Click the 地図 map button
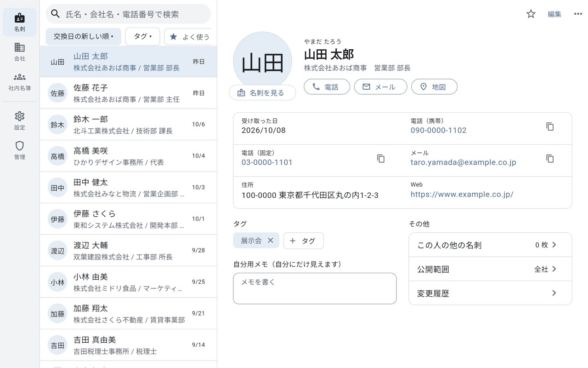 (434, 86)
